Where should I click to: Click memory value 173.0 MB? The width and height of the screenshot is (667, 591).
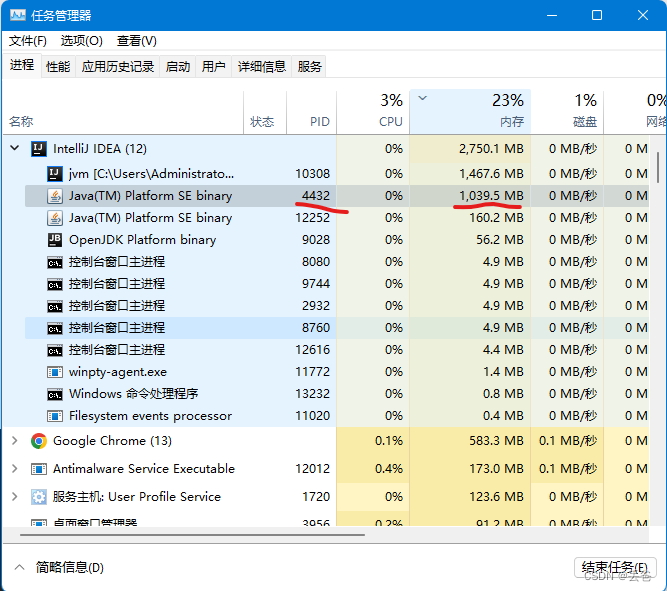(496, 469)
